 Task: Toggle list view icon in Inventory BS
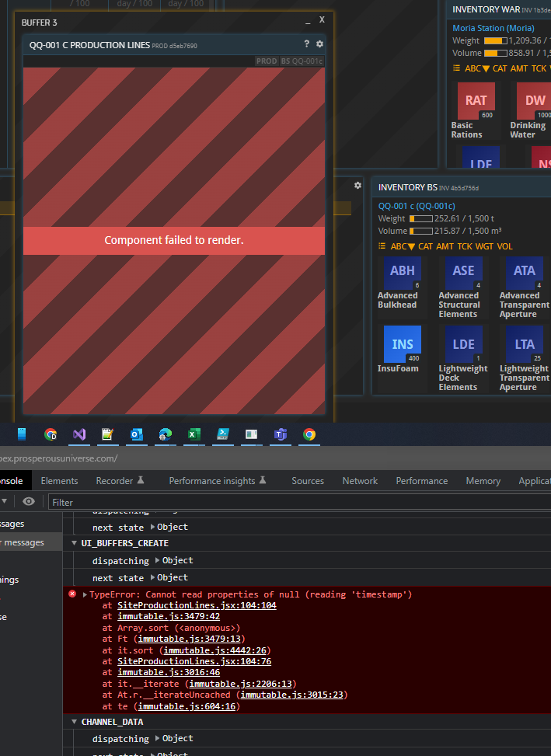tap(382, 246)
